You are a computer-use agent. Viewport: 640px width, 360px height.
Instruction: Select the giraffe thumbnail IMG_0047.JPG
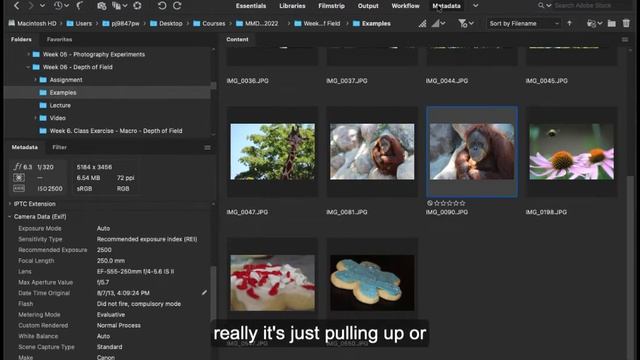(x=273, y=152)
